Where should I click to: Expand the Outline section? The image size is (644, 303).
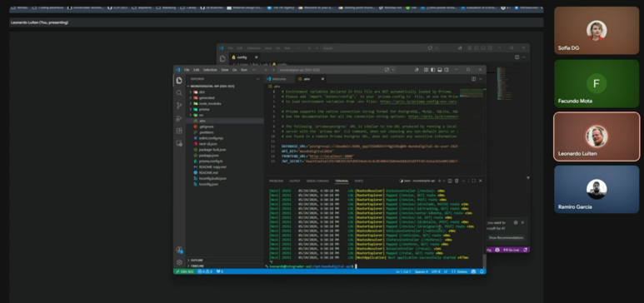tap(225, 261)
